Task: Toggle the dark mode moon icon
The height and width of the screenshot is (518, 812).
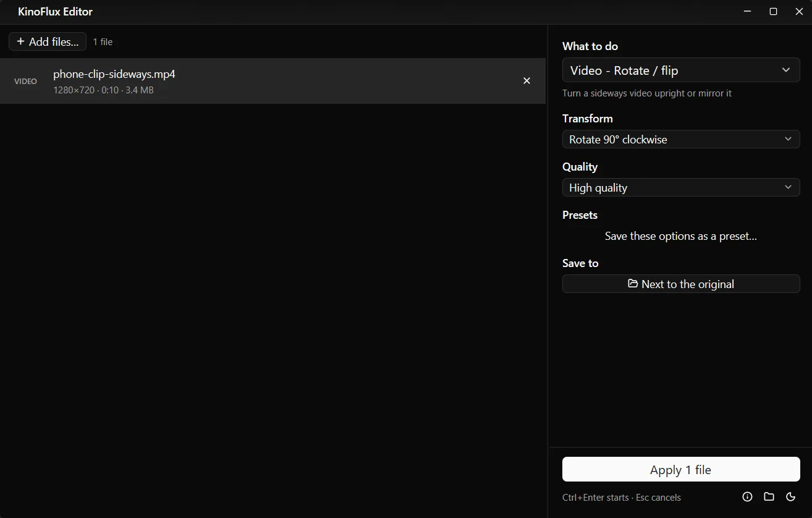Action: tap(790, 496)
